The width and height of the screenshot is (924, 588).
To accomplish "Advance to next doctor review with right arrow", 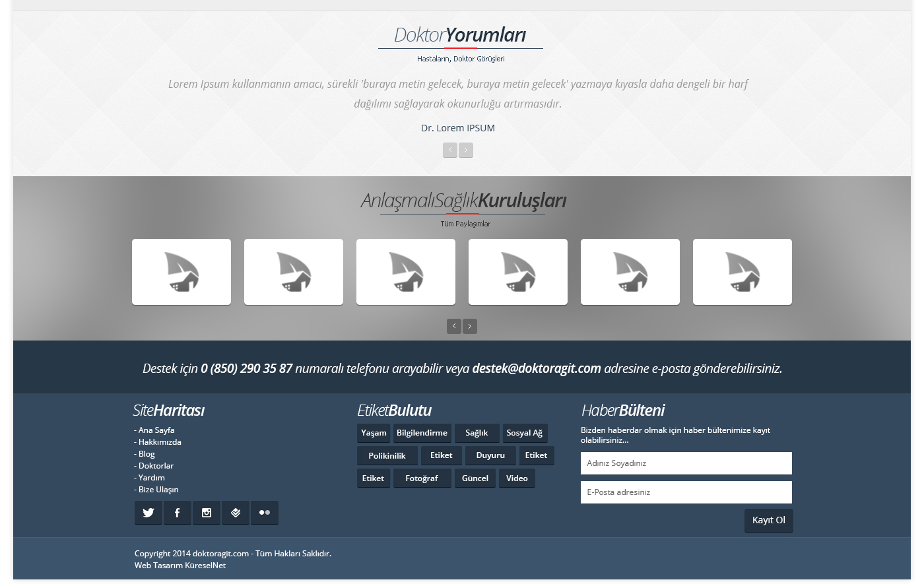I will click(x=466, y=150).
